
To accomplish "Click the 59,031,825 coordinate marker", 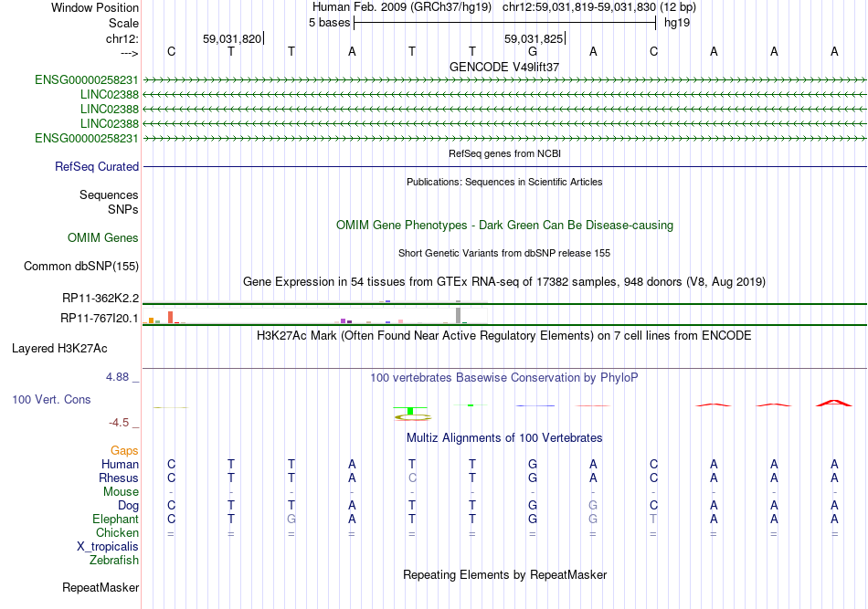I will [535, 38].
